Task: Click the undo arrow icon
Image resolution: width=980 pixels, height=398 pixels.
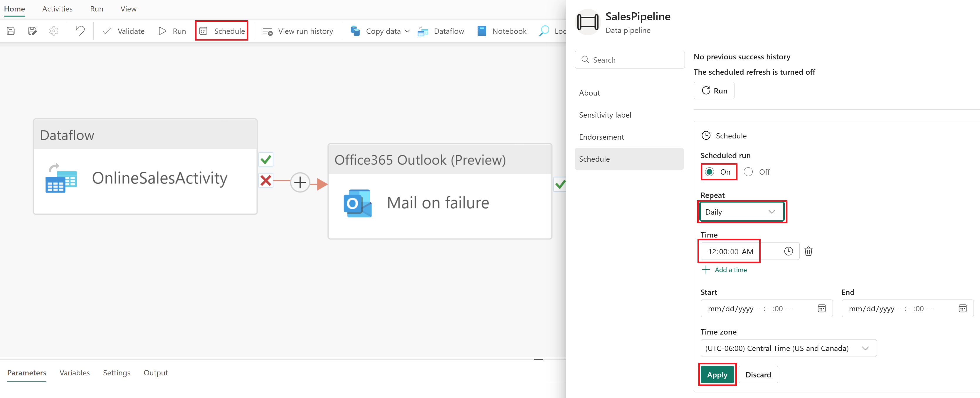Action: point(80,31)
